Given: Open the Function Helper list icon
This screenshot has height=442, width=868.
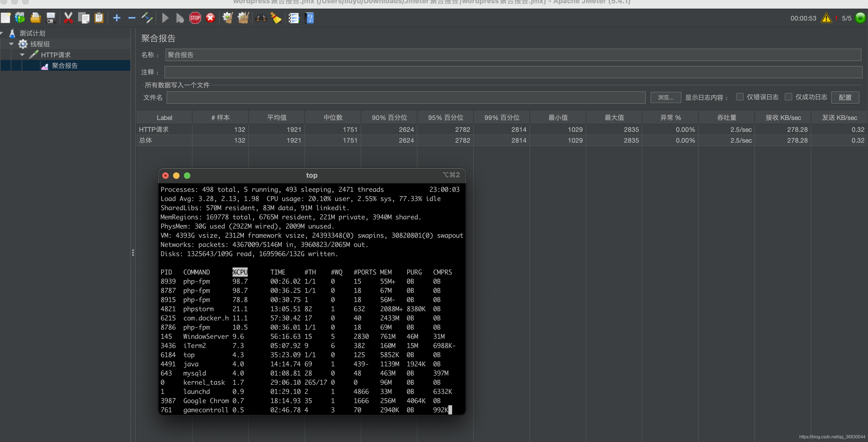Looking at the screenshot, I should 293,18.
